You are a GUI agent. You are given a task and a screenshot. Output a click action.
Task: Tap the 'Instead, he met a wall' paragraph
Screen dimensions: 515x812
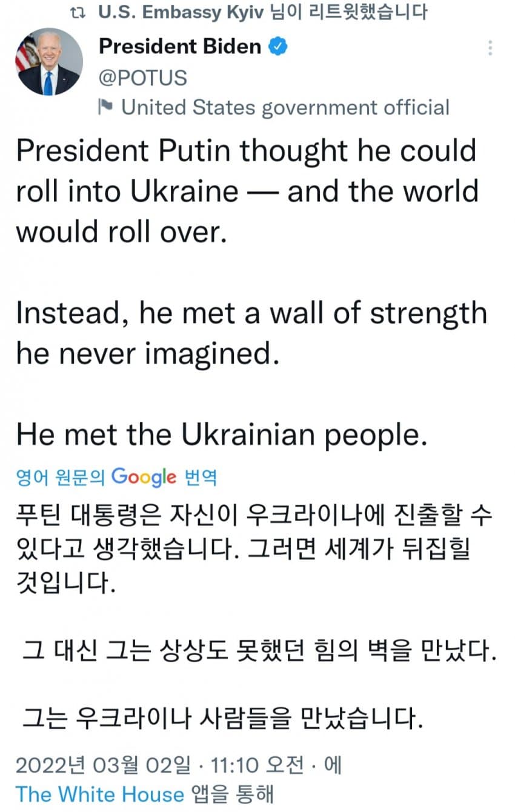(251, 332)
